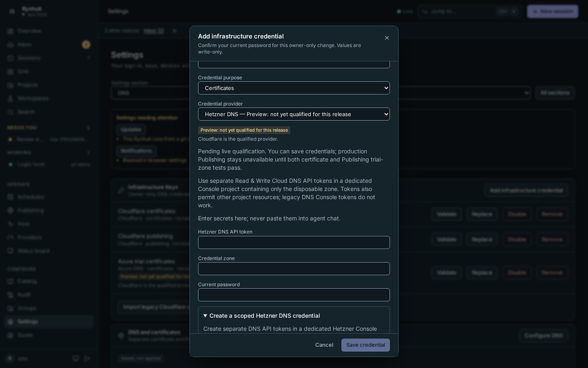The image size is (588, 368).
Task: Open Host in the sidebar
Action: tap(49, 224)
